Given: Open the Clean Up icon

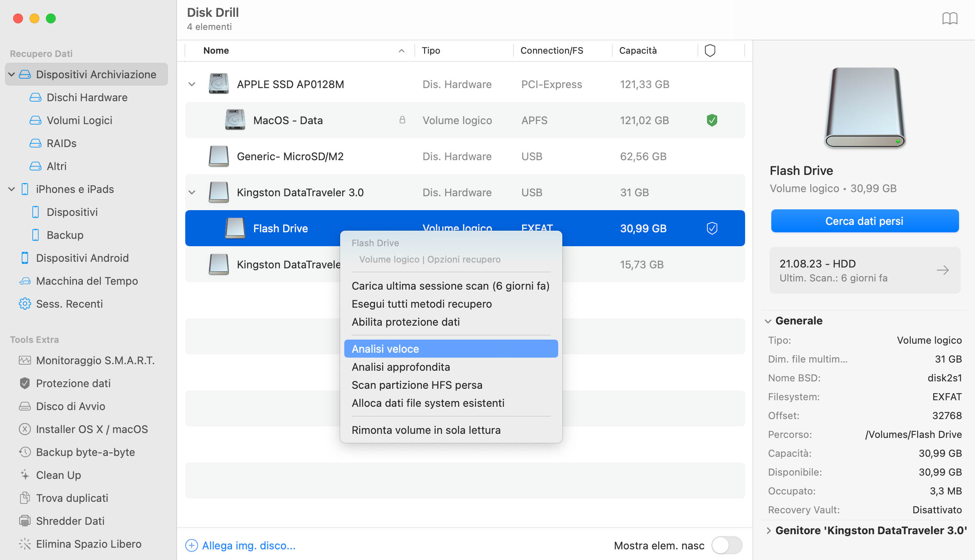Looking at the screenshot, I should (24, 474).
